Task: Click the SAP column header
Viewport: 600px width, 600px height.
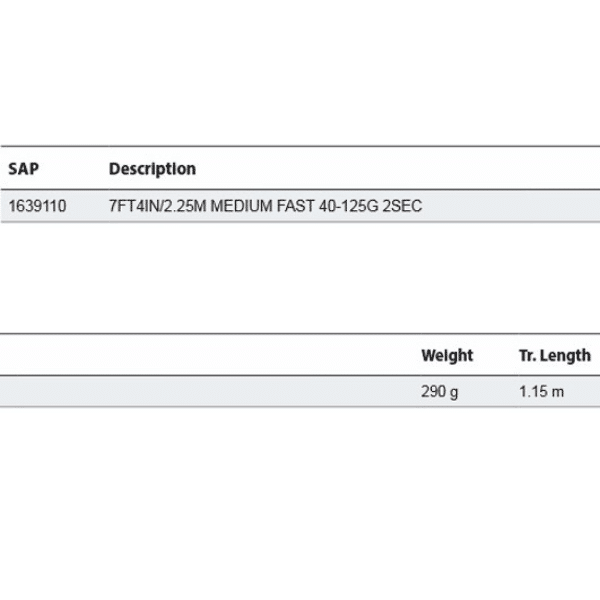Action: pos(22,169)
